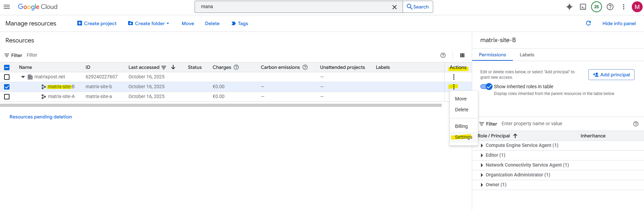The image size is (644, 210).
Task: Toggle the select-all header checkbox
Action: click(7, 67)
